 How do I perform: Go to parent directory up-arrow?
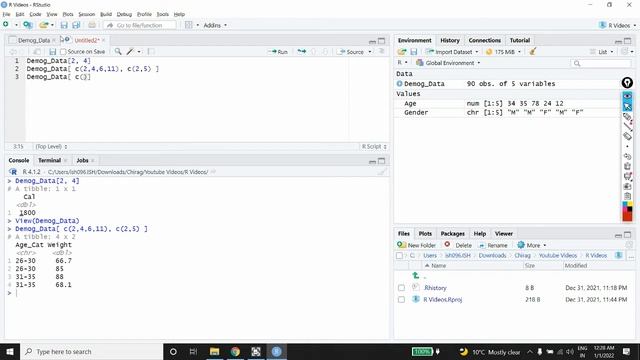pos(416,276)
